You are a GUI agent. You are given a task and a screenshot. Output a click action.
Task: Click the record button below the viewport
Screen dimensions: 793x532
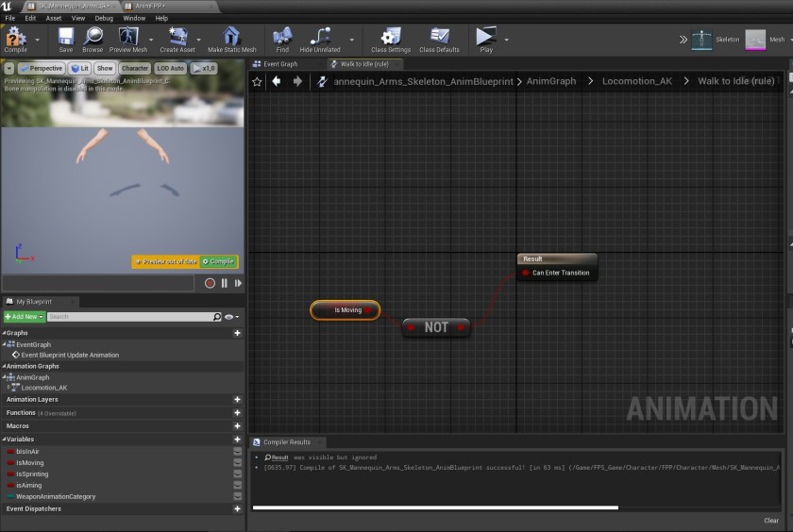point(210,283)
